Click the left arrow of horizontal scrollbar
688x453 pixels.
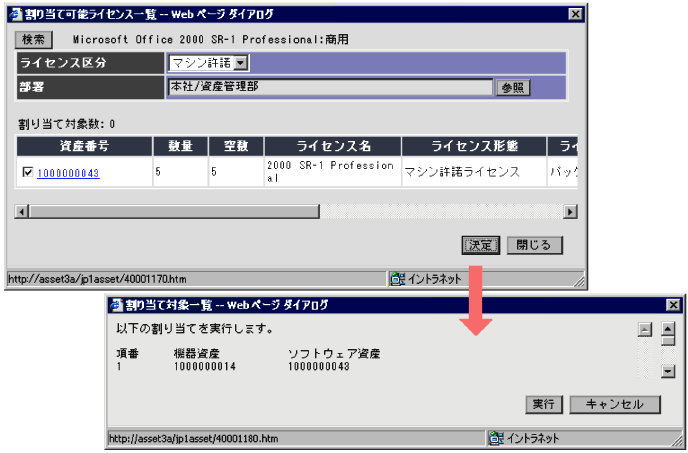pyautogui.click(x=21, y=212)
